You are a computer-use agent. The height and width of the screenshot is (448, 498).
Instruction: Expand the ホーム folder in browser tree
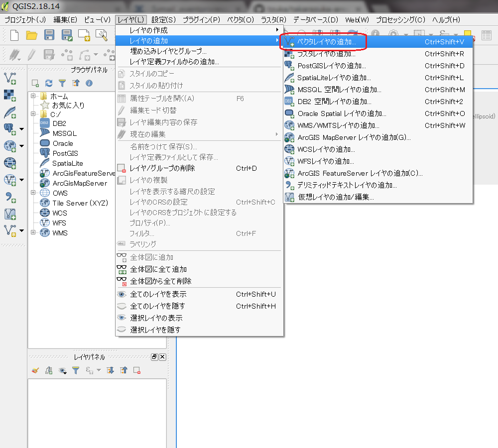pyautogui.click(x=33, y=96)
